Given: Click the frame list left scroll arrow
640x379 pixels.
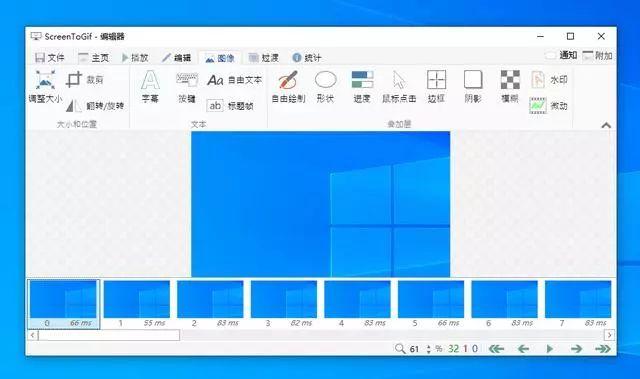Looking at the screenshot, I should click(x=32, y=335).
